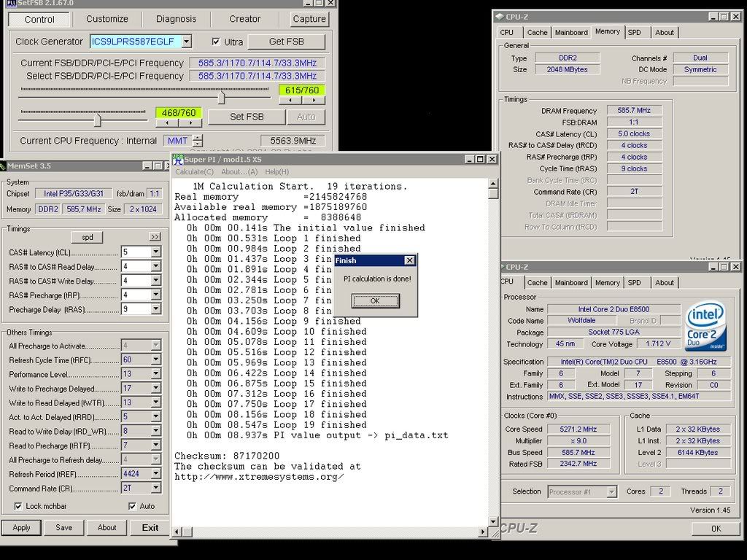Close the Finish dialog with its X
Image resolution: width=747 pixels, height=560 pixels.
point(409,260)
